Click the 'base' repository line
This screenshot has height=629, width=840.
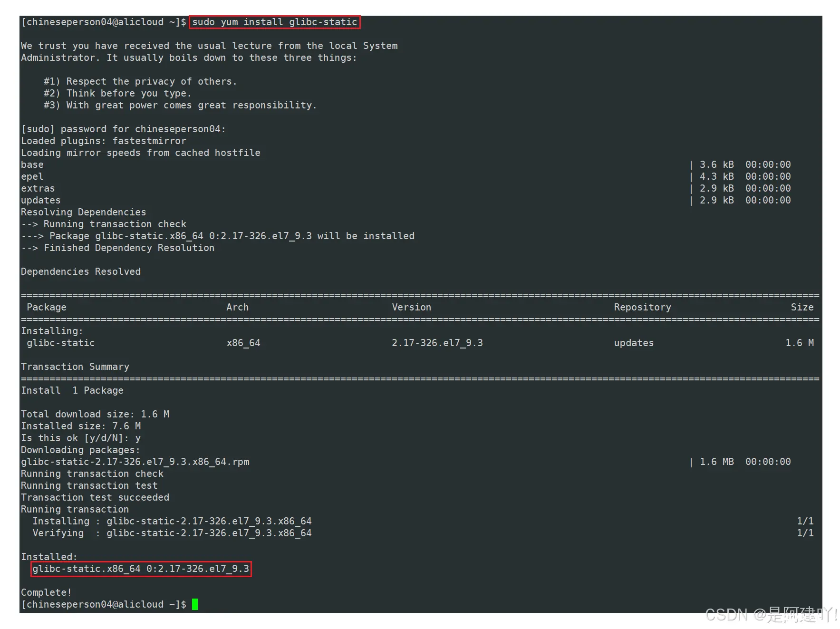32,165
